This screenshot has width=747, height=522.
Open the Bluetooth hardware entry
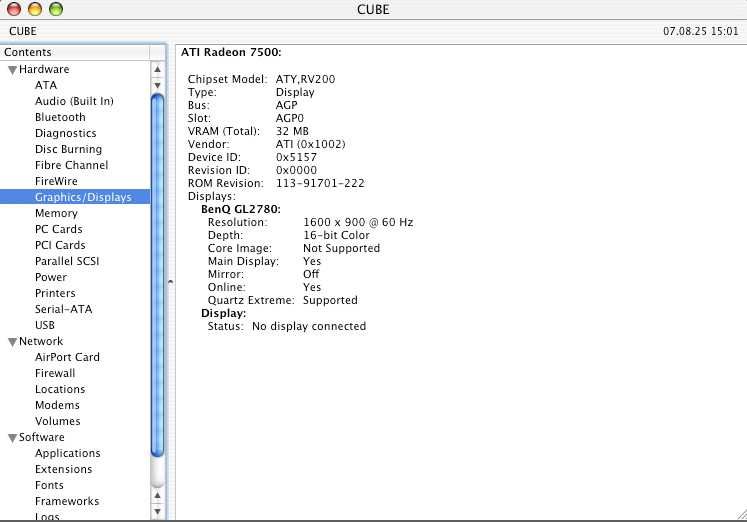coord(60,117)
